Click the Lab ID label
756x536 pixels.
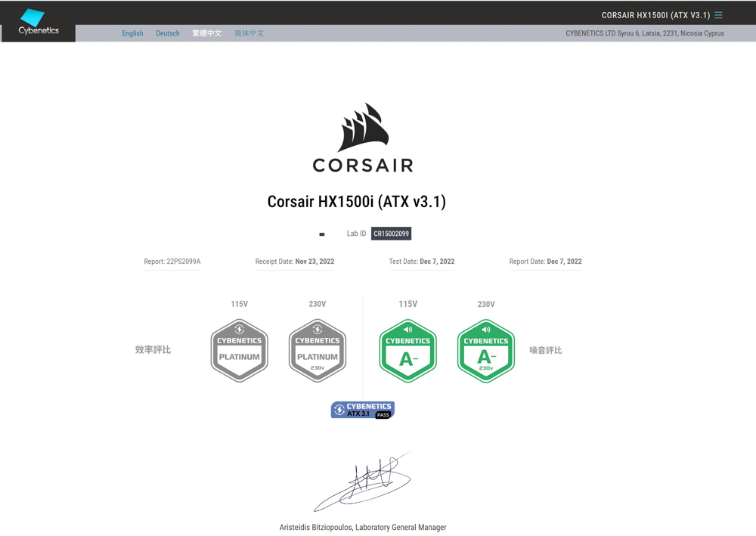click(356, 234)
